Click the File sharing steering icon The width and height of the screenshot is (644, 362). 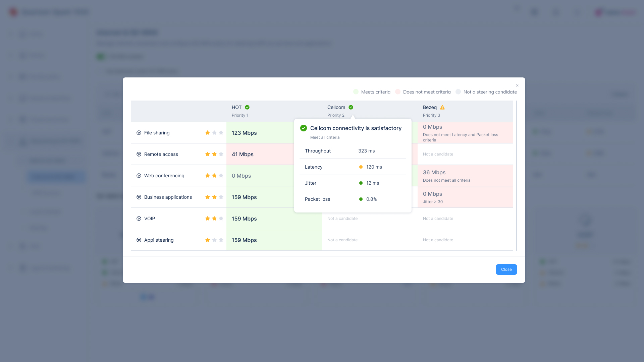coord(139,133)
